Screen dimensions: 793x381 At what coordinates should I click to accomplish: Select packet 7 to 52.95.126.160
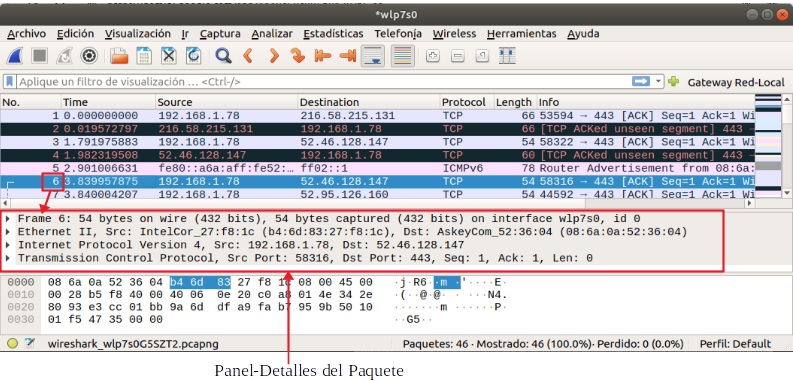tap(377, 194)
